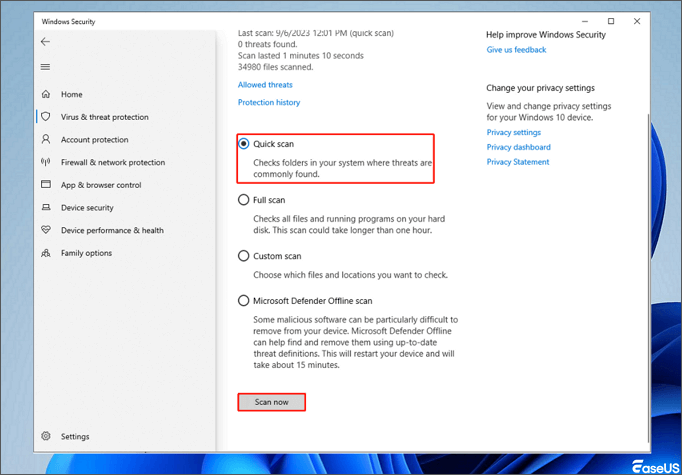The height and width of the screenshot is (475, 682).
Task: Click the Device performance & health heart icon
Action: (46, 230)
